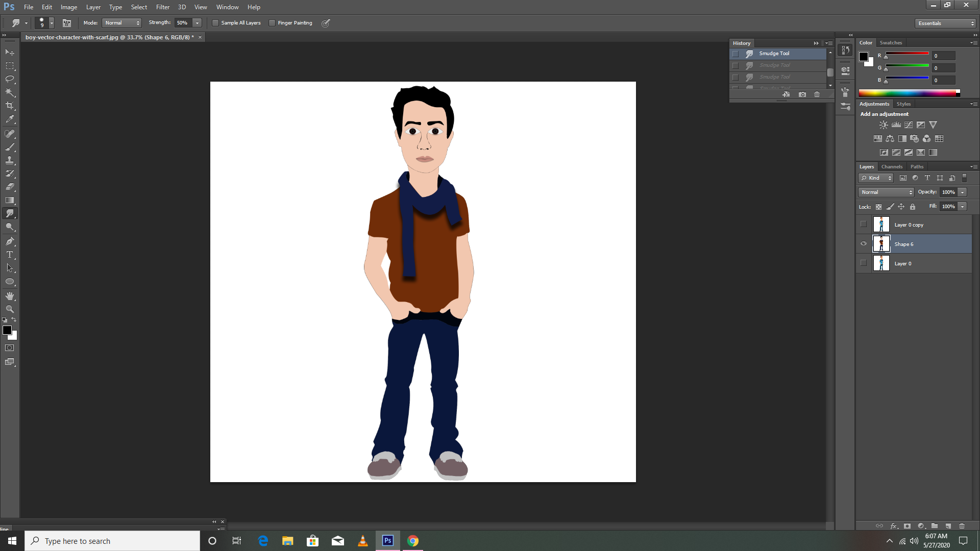Open the layer Opacity dropdown
Viewport: 980px width, 551px height.
(963, 192)
